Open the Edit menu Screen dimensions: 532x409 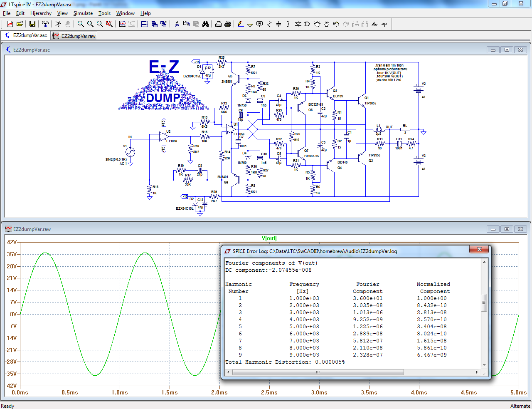pyautogui.click(x=20, y=13)
